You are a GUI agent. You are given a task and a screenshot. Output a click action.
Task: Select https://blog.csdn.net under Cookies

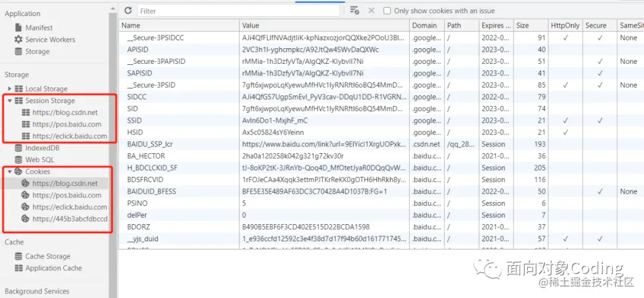pyautogui.click(x=65, y=184)
